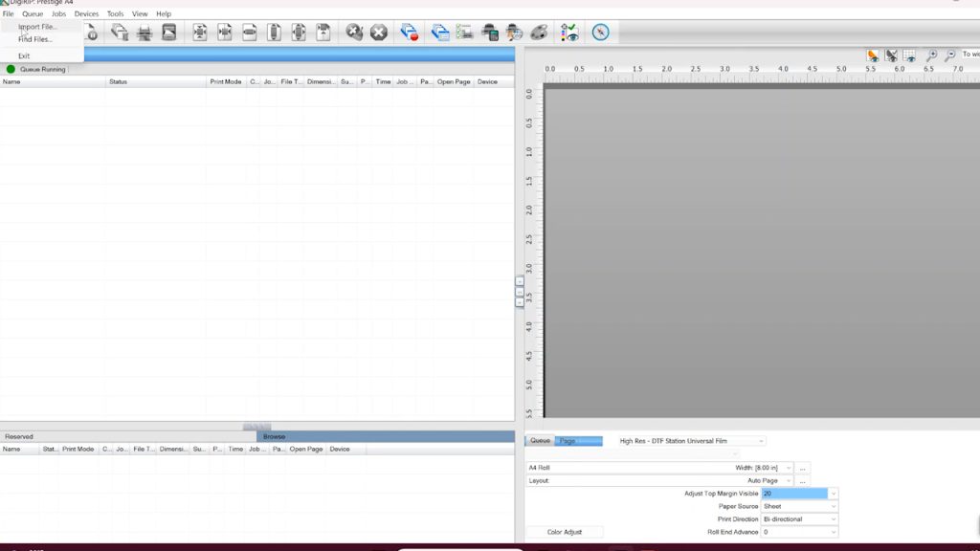Click the checklist with eye toolbar icon
The height and width of the screenshot is (551, 980).
tap(569, 33)
